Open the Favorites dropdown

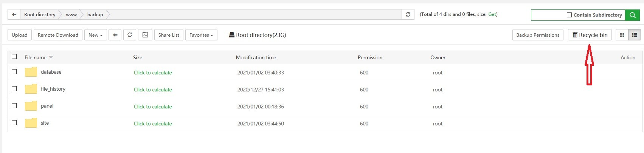201,35
